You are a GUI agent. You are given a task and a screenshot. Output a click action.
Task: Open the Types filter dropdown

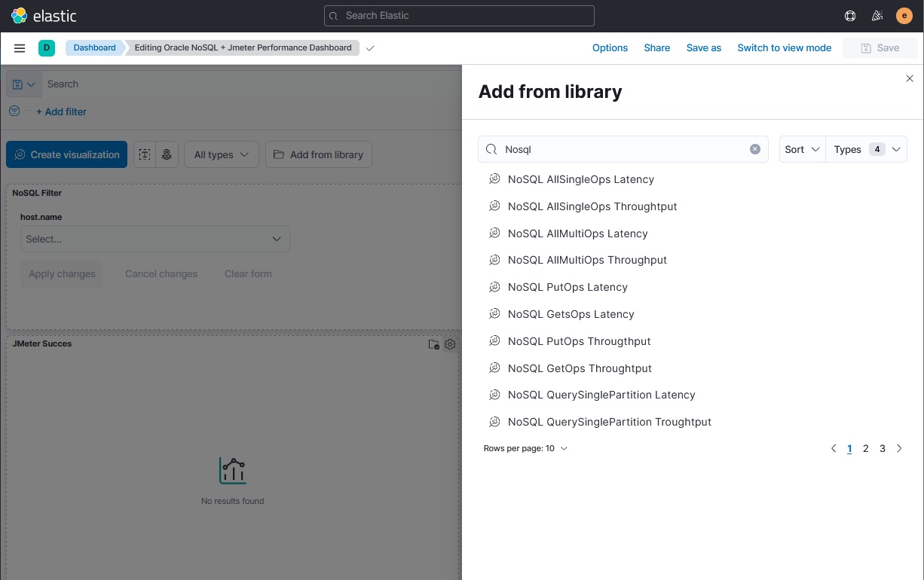tap(867, 149)
